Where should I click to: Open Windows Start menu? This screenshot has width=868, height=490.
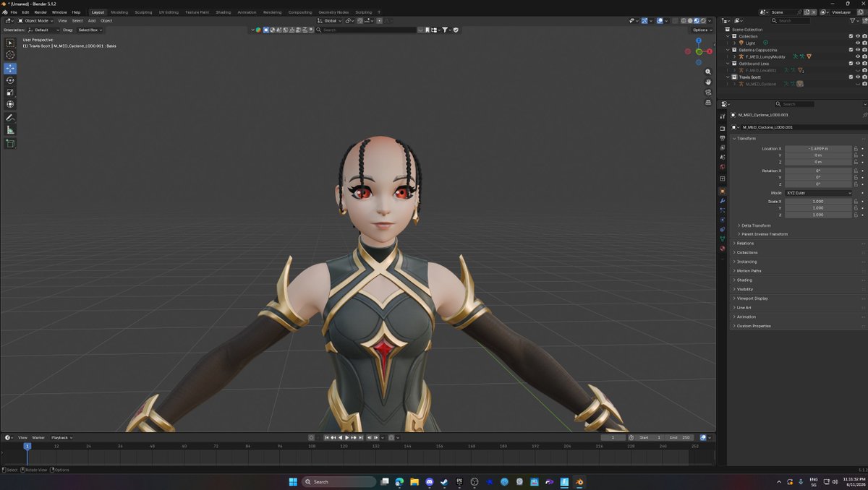tap(293, 481)
